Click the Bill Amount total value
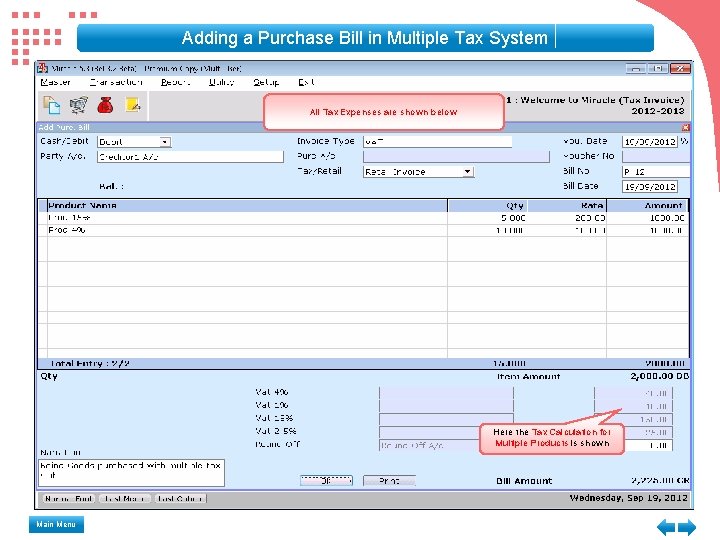Image resolution: width=720 pixels, height=540 pixels. coord(660,481)
